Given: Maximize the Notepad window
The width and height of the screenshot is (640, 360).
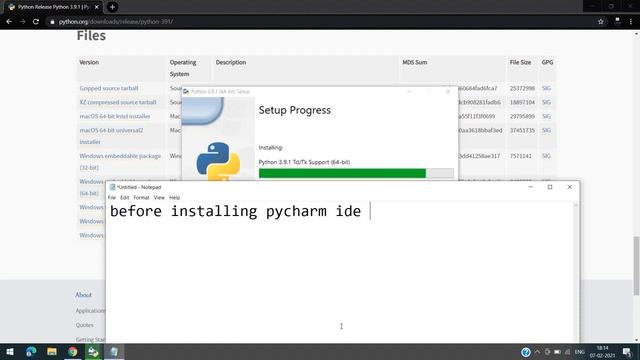Looking at the screenshot, I should pos(550,187).
